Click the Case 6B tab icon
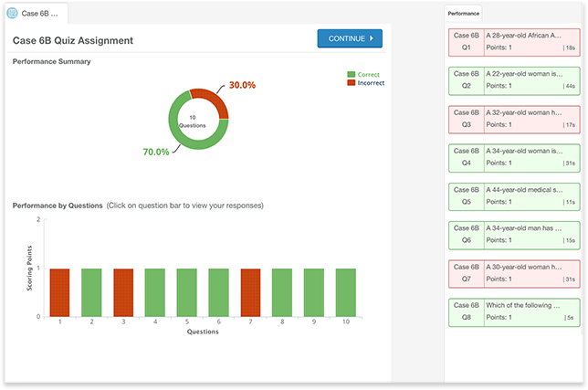Image resolution: width=588 pixels, height=390 pixels. [x=13, y=13]
